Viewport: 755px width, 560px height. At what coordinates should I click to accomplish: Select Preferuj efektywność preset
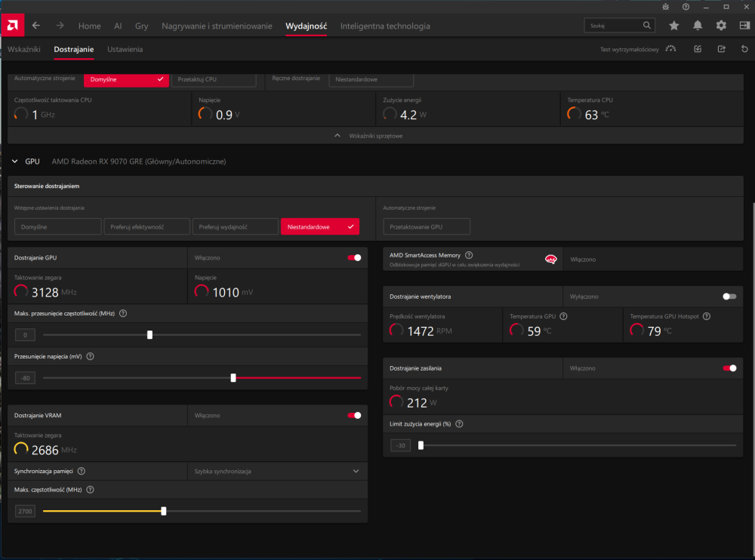click(x=147, y=226)
